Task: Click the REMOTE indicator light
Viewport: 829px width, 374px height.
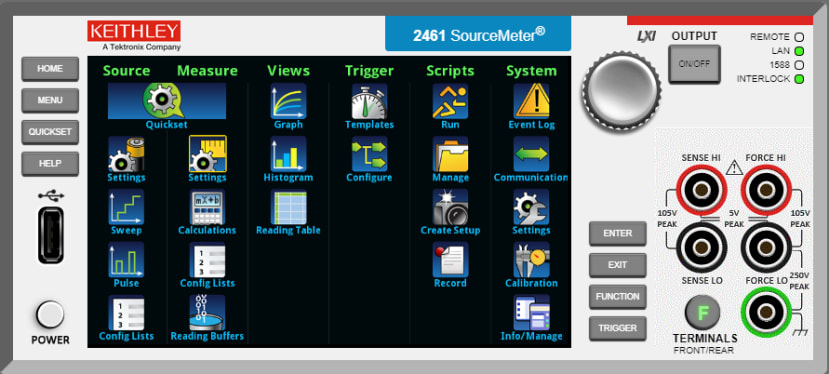Action: [799, 38]
